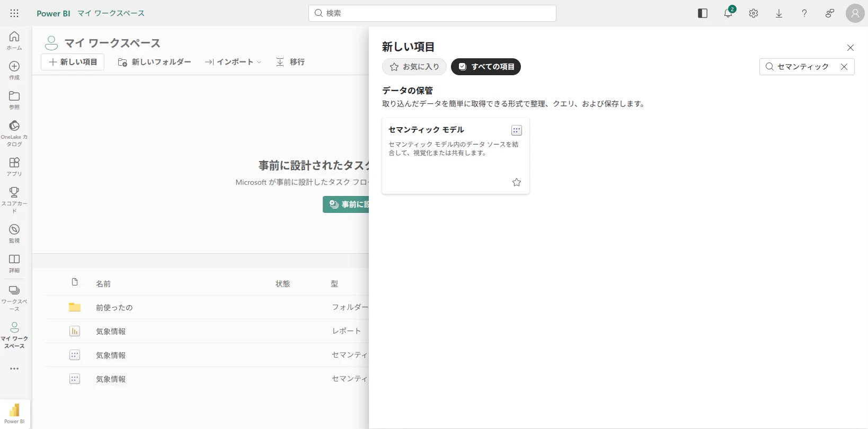Click the semantic model icon on the card

pyautogui.click(x=517, y=130)
